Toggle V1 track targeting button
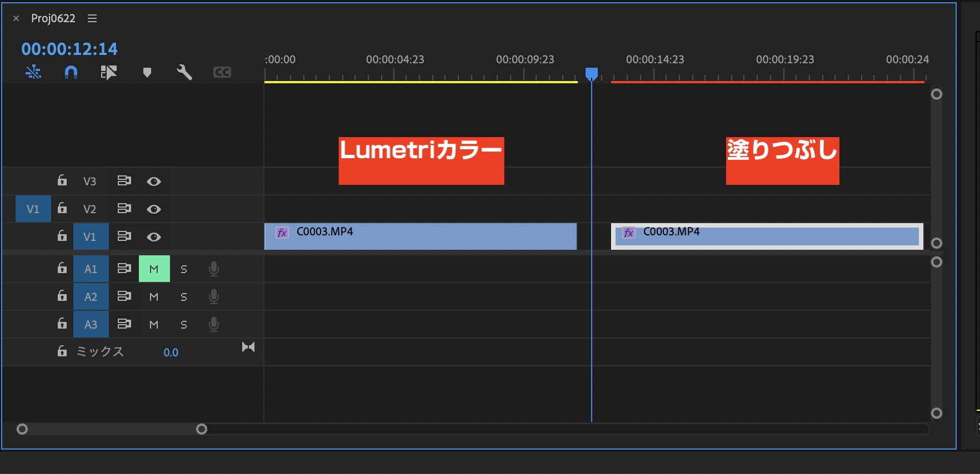This screenshot has height=474, width=980. (91, 237)
